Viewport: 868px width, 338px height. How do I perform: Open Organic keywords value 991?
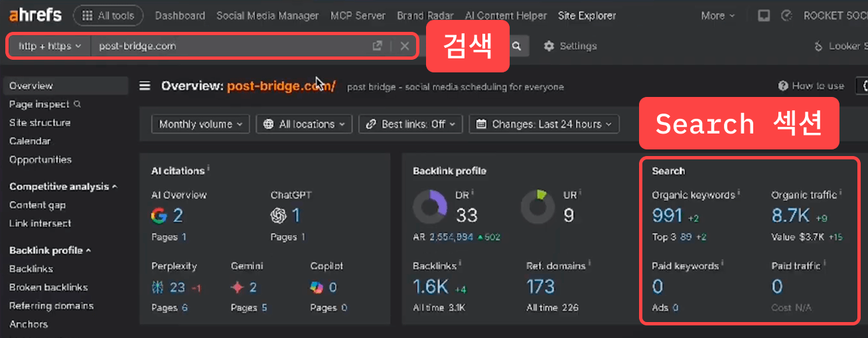tap(668, 215)
